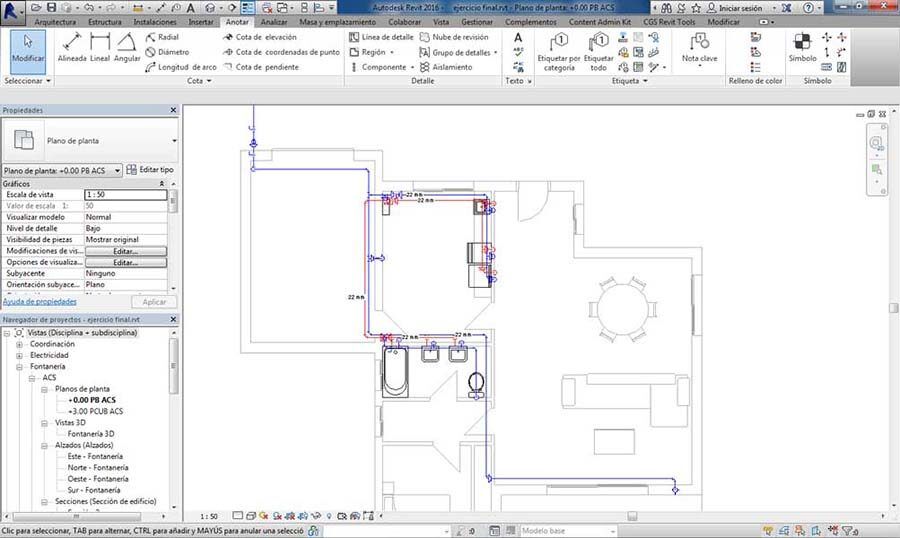Image resolution: width=900 pixels, height=538 pixels.
Task: Open the Símbolo tool
Action: tap(802, 48)
